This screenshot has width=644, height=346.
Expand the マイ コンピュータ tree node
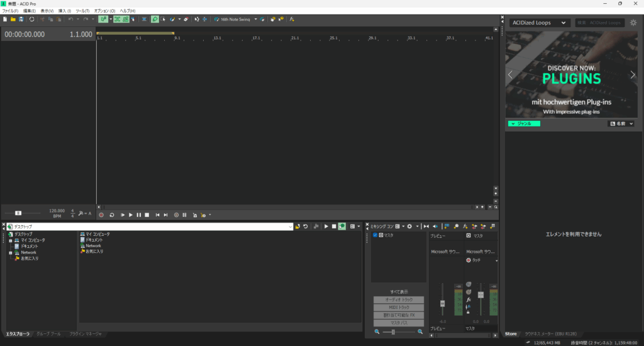[x=11, y=240]
